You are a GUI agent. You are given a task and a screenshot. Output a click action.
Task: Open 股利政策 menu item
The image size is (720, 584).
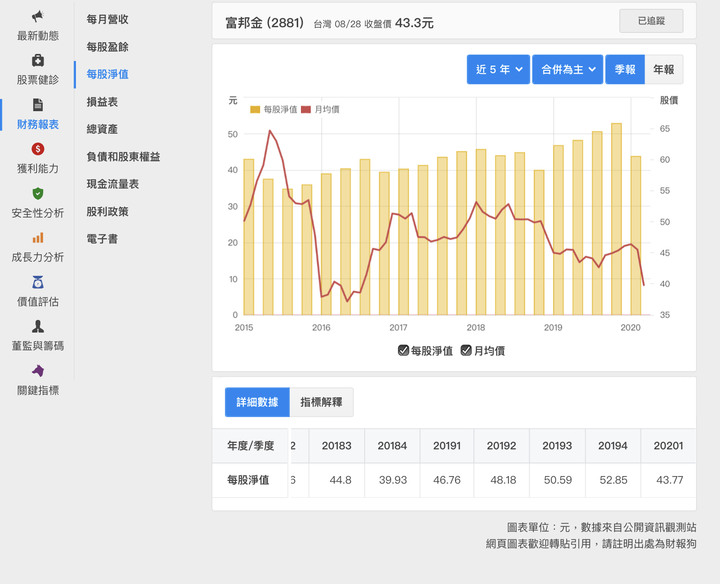click(x=107, y=212)
